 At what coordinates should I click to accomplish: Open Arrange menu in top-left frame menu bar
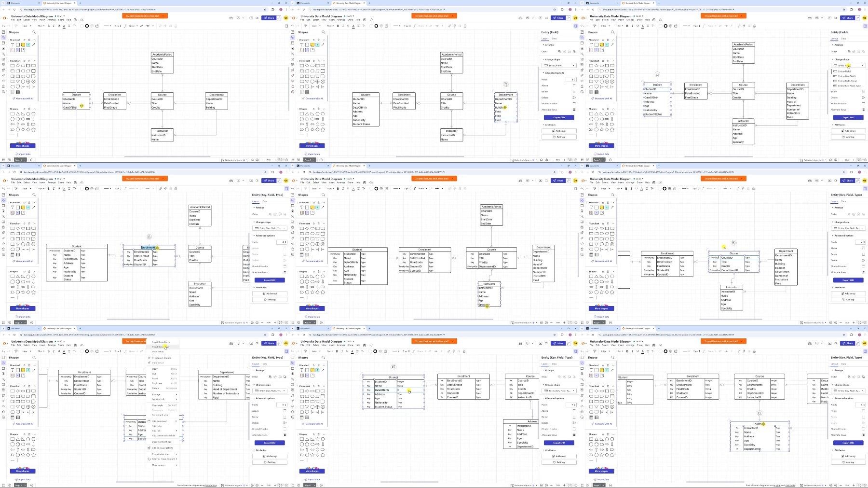tap(52, 20)
